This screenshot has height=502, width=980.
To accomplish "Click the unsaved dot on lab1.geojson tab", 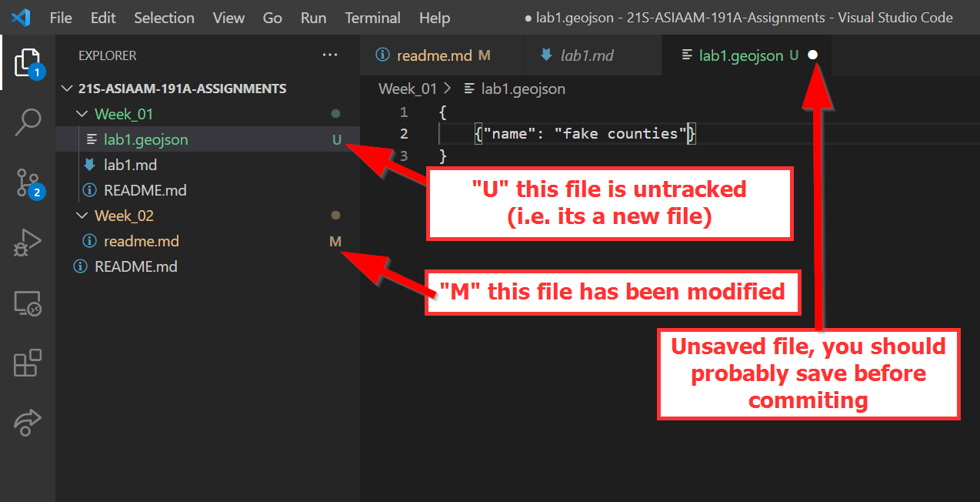I will pos(813,55).
